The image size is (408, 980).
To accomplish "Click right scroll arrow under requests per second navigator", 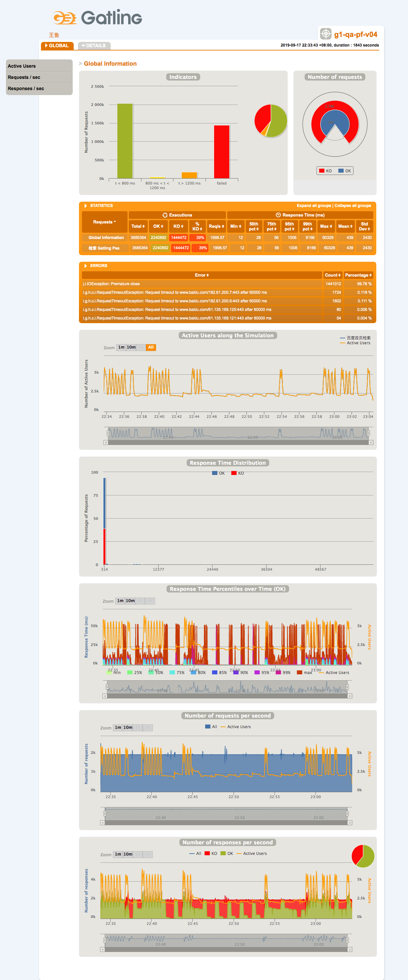I will pyautogui.click(x=350, y=823).
